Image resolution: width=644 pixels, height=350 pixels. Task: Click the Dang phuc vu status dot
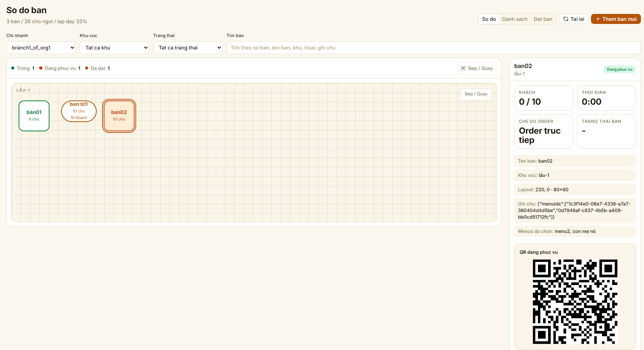tap(41, 68)
